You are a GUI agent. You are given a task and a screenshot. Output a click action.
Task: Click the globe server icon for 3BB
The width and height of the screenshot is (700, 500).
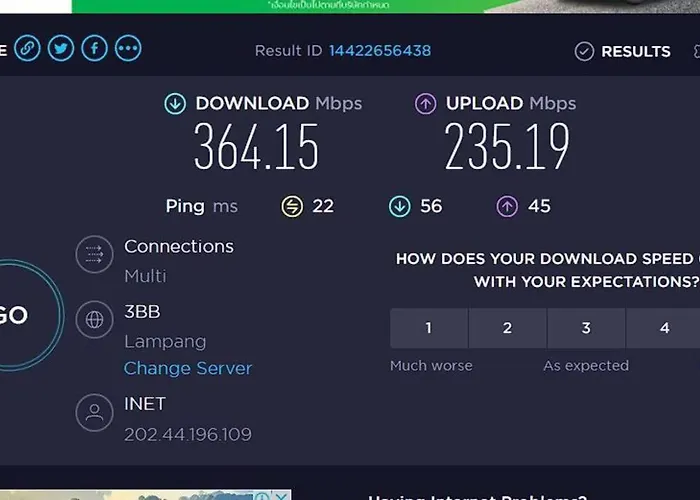pyautogui.click(x=94, y=320)
